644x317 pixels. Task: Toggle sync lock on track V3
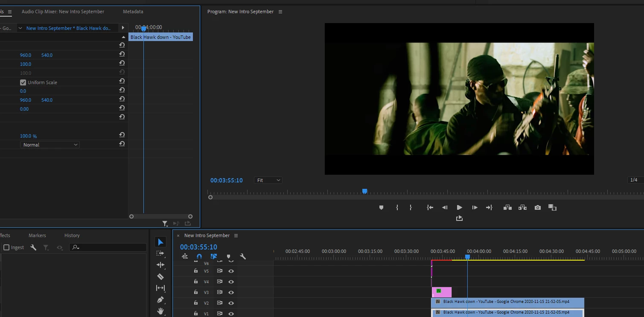point(220,292)
